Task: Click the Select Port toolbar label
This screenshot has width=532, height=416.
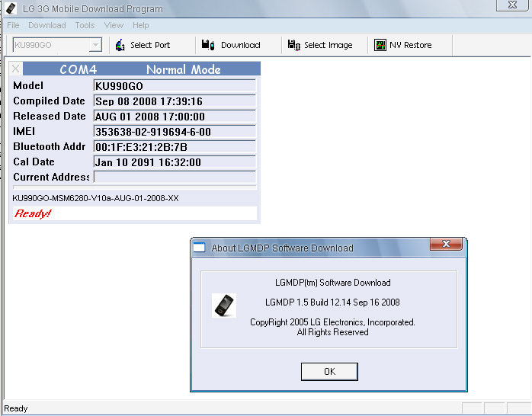Action: point(150,45)
